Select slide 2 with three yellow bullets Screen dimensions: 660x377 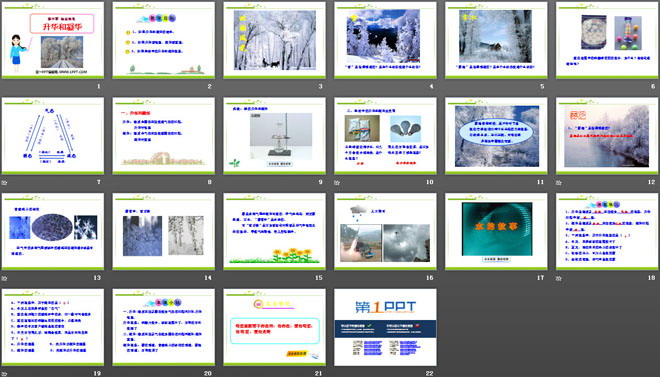tap(164, 40)
